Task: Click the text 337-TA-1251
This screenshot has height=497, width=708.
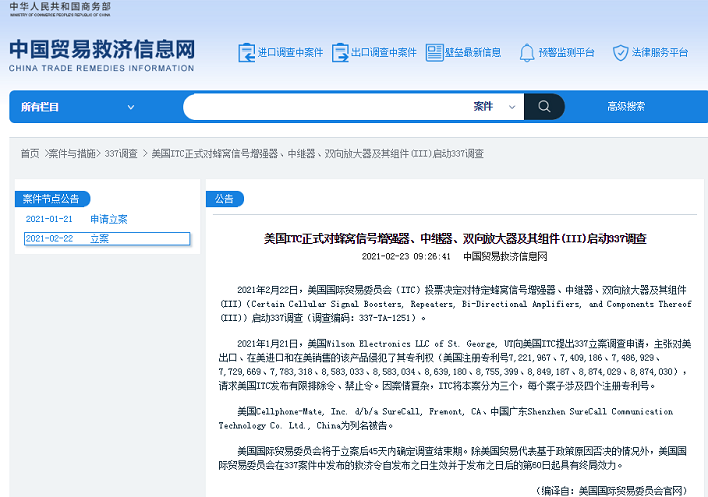Action: click(x=384, y=318)
